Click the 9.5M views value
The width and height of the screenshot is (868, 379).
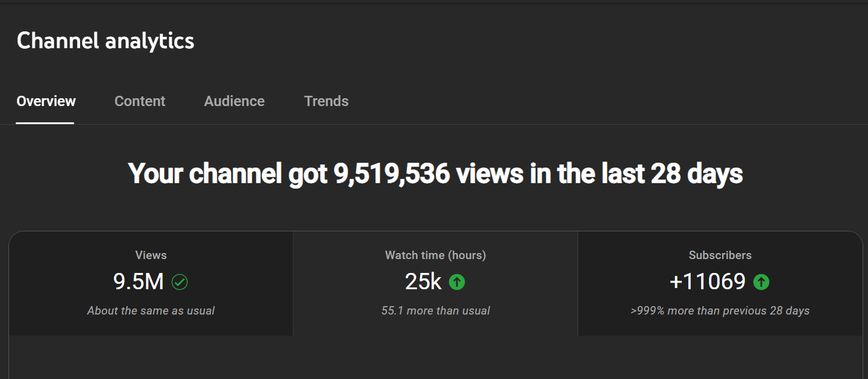click(139, 281)
